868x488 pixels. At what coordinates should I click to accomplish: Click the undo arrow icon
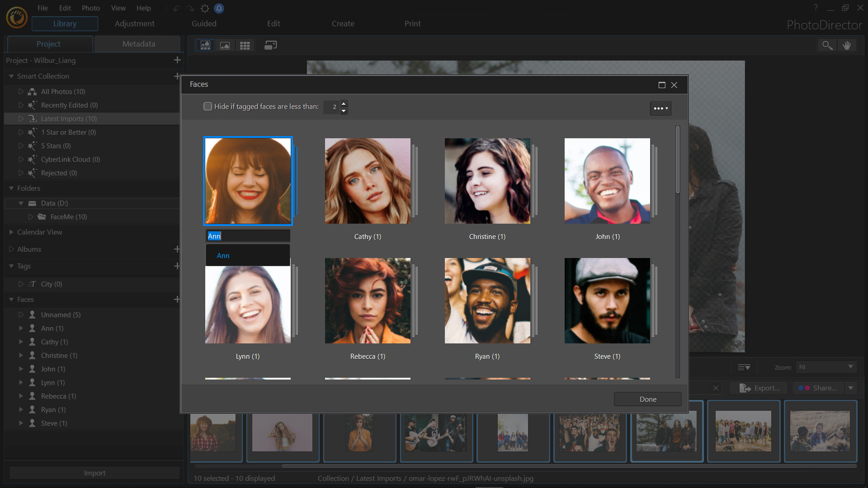[x=176, y=8]
